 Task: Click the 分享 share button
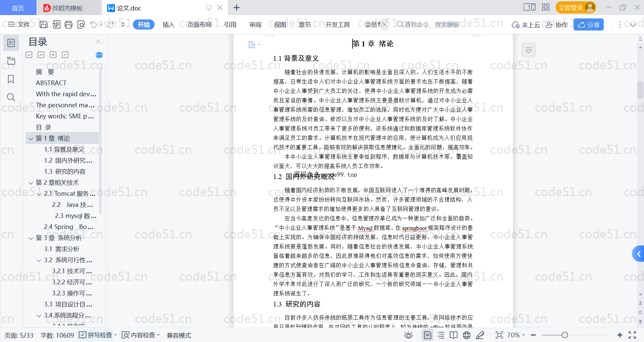[589, 24]
